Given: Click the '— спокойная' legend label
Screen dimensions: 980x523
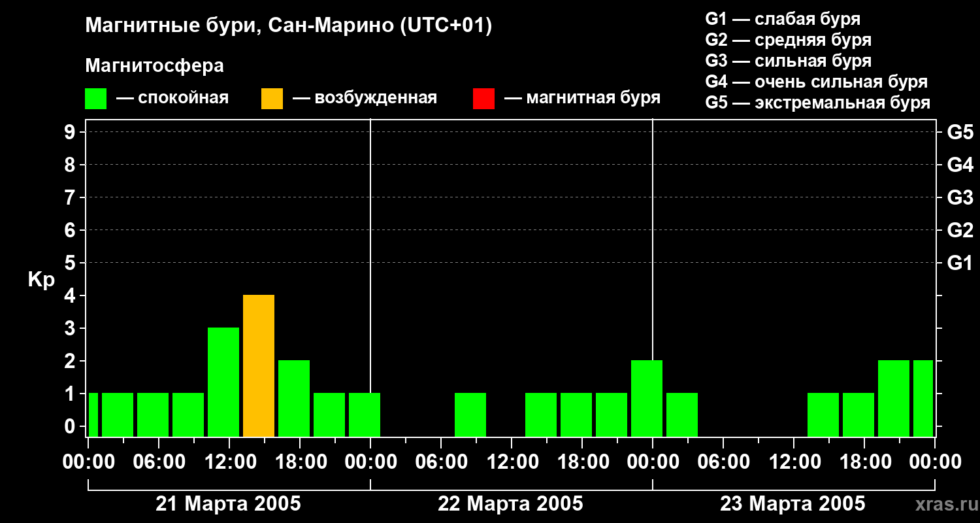Looking at the screenshot, I should coord(172,99).
